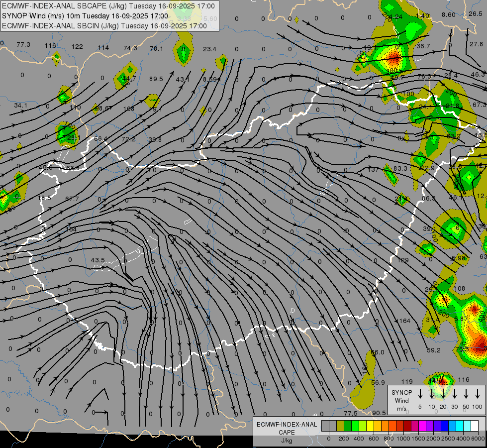Click the map value 59.2
Image resolution: width=487 pixels, height=448 pixels.
pyautogui.click(x=434, y=350)
